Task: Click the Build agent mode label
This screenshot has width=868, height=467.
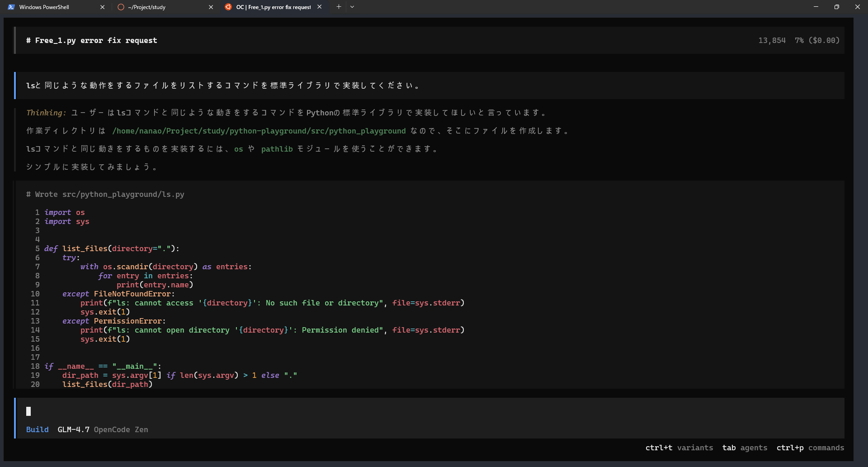Action: click(x=37, y=429)
